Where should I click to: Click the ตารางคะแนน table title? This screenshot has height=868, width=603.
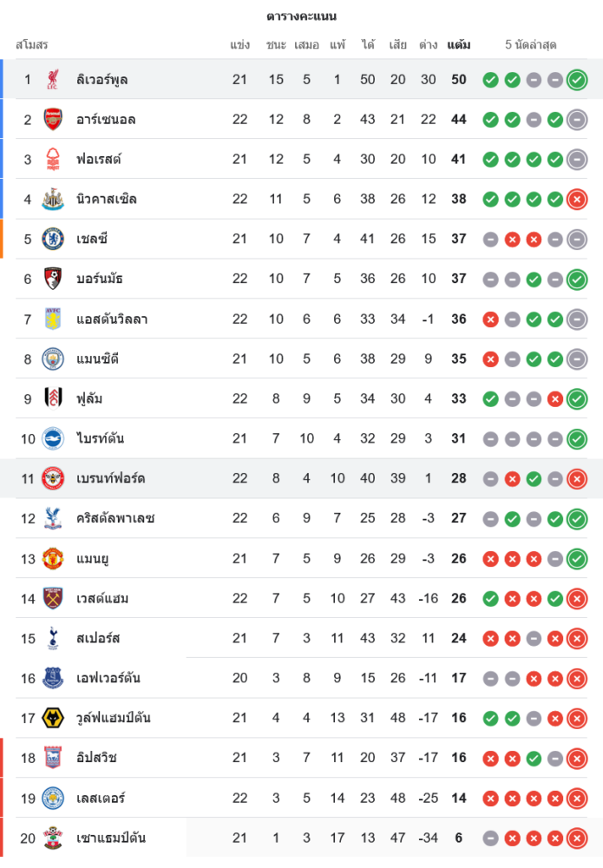pos(301,16)
